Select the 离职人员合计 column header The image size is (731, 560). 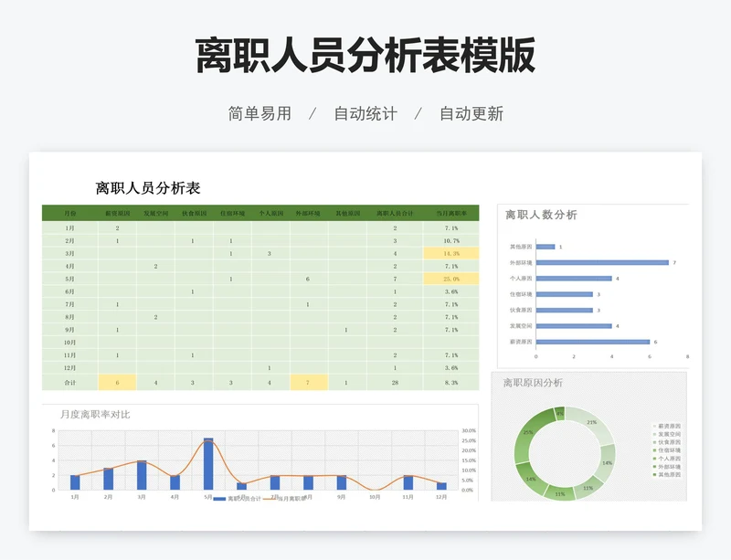395,214
